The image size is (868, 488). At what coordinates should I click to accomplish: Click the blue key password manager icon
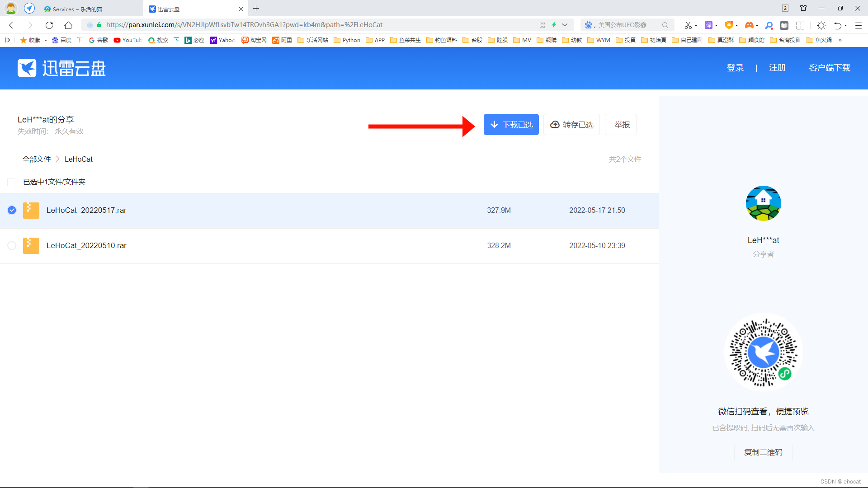(x=769, y=26)
